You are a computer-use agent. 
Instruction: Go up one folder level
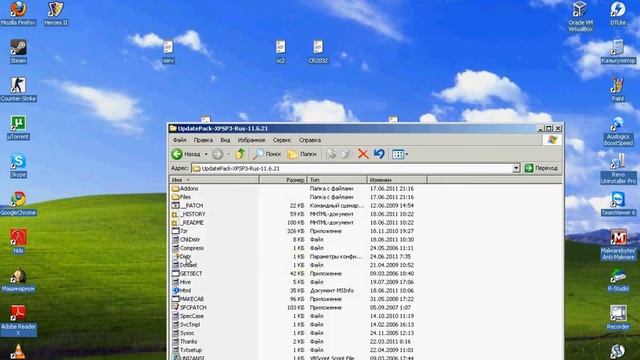(240, 154)
